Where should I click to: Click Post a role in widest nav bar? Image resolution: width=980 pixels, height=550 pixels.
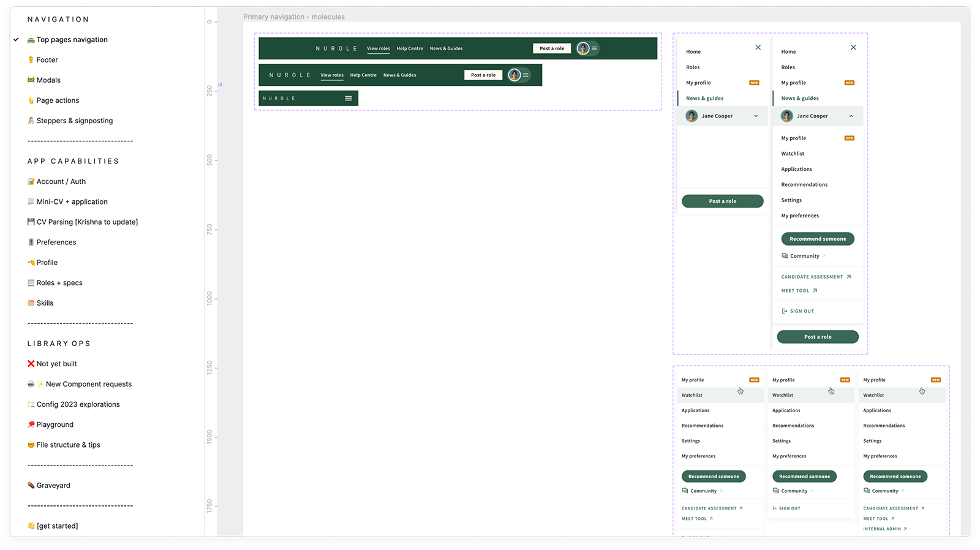[x=552, y=48]
